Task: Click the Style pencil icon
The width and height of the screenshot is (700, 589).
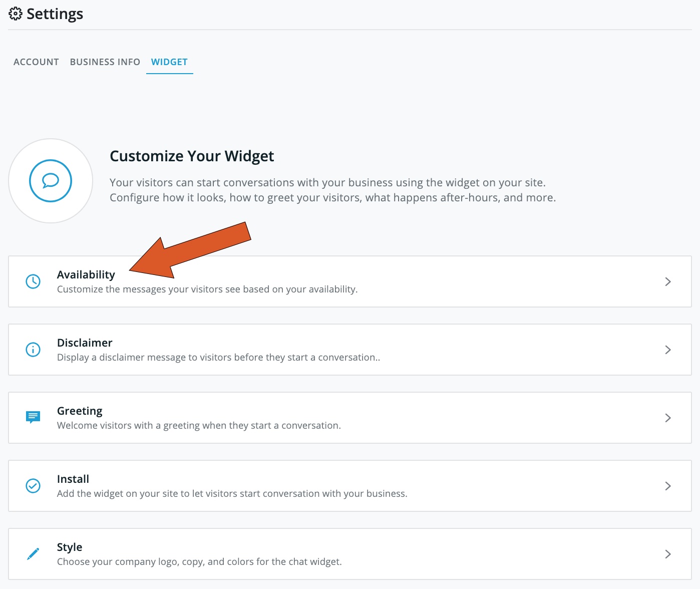Action: click(33, 554)
